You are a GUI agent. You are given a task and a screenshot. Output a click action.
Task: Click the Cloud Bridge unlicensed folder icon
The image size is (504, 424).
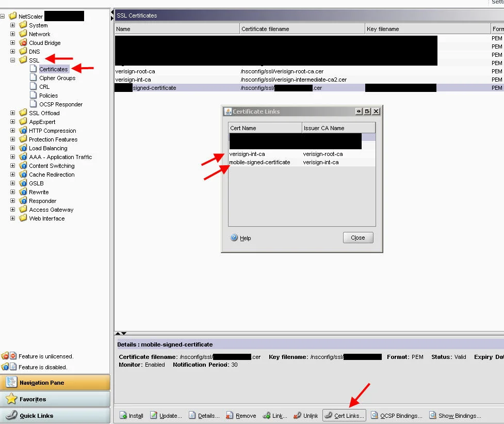click(x=23, y=42)
